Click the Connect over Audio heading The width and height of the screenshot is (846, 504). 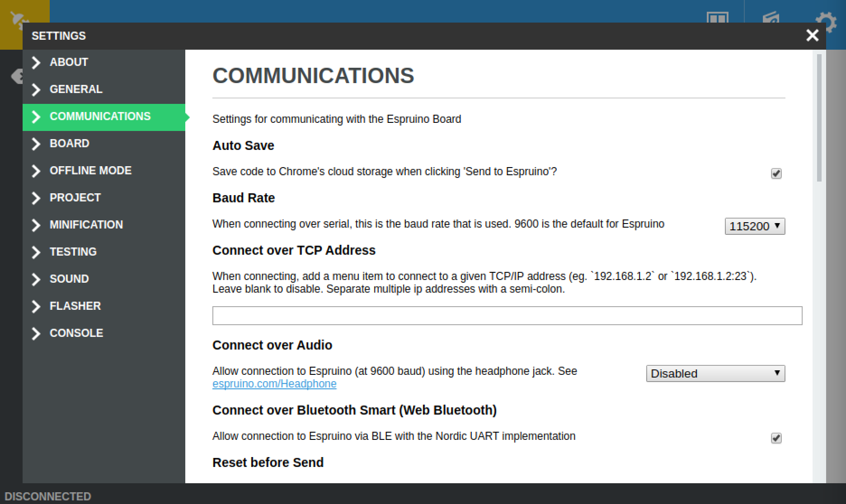click(272, 345)
